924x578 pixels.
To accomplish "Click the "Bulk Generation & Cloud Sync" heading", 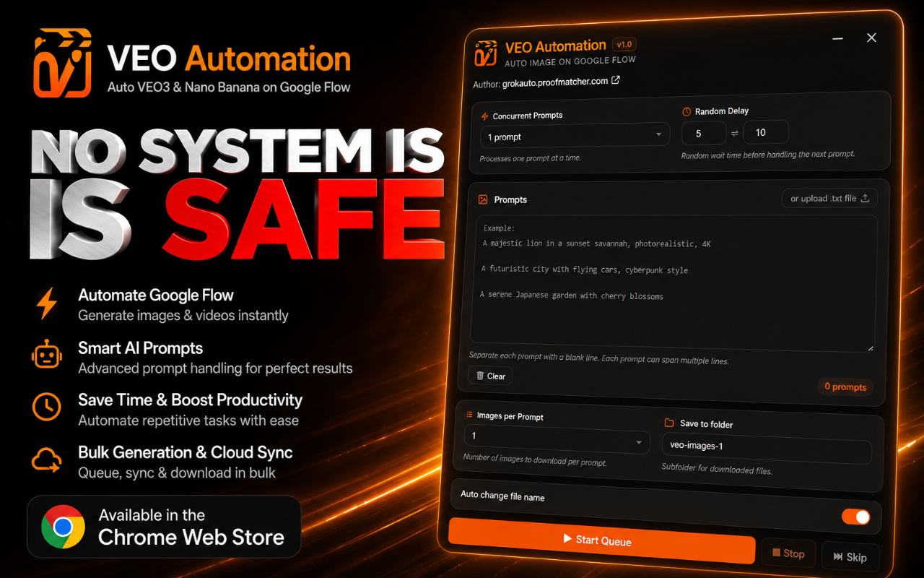I will coord(186,452).
